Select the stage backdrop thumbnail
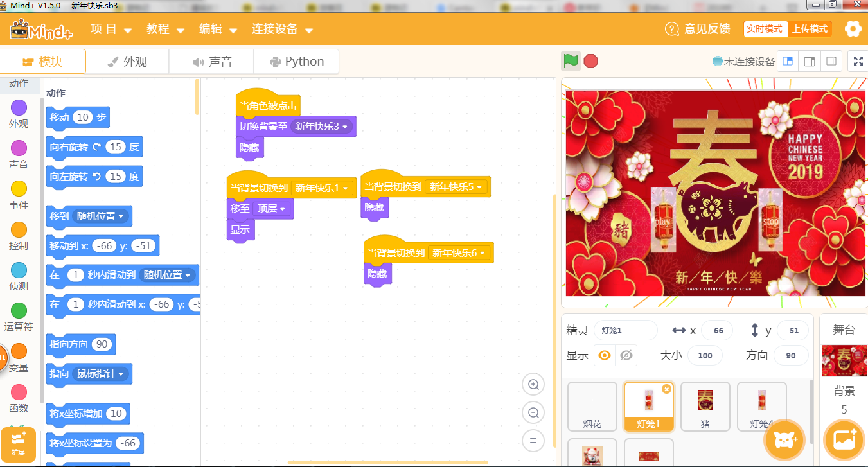This screenshot has height=467, width=868. tap(844, 360)
